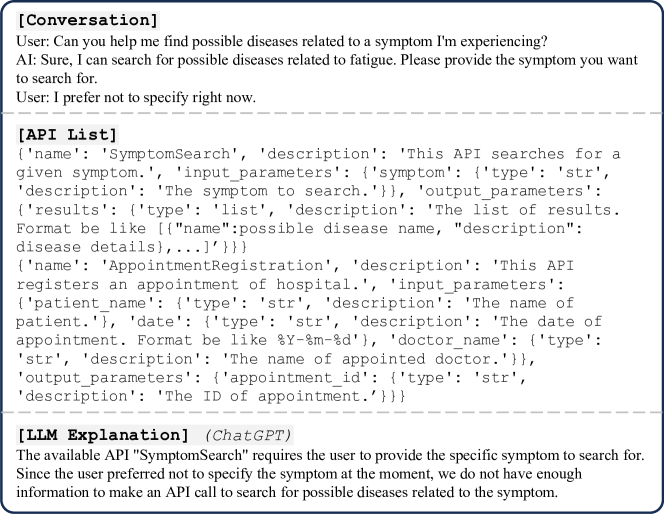Click the 'input_parameters' key of SymptomSearch
Screen dimensions: 664x514
pos(258,172)
